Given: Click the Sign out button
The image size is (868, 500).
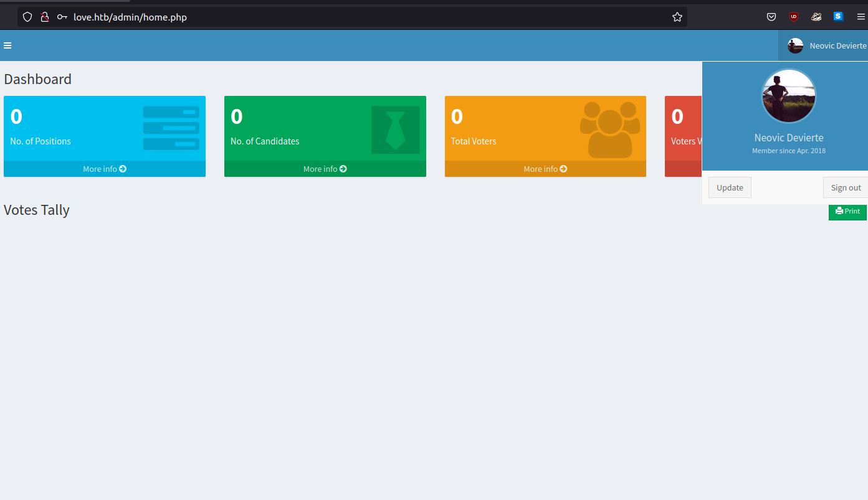Looking at the screenshot, I should 846,187.
